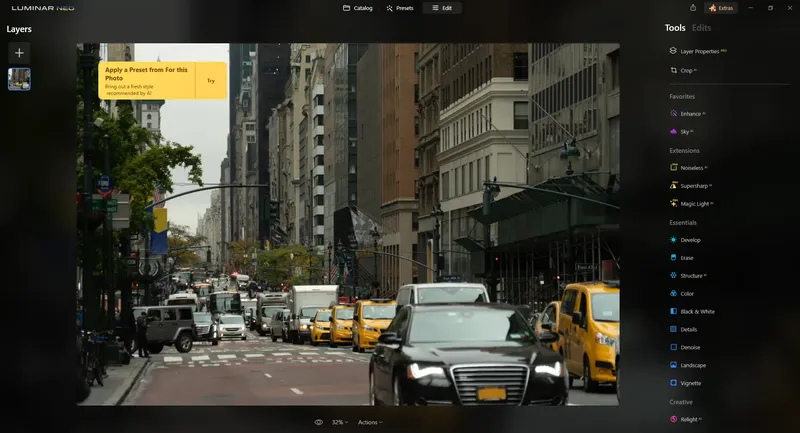This screenshot has width=800, height=433.
Task: Select the Erase tool
Action: click(682, 258)
